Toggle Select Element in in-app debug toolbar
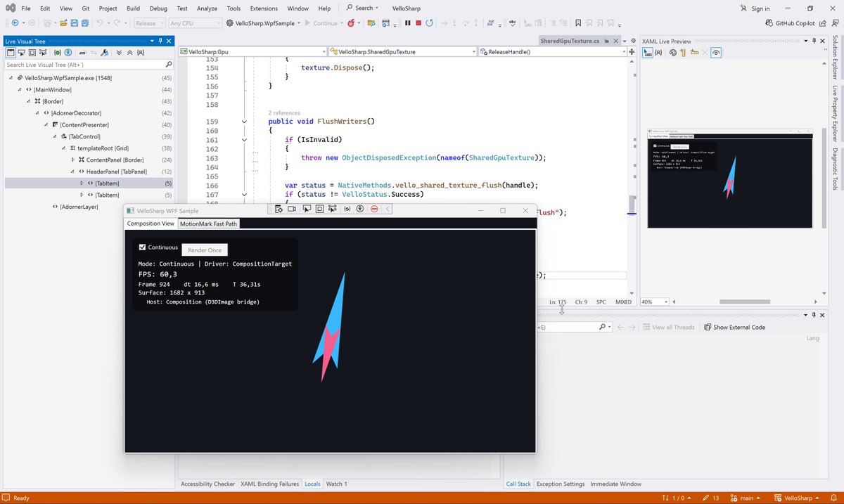This screenshot has width=844, height=504. (x=306, y=209)
